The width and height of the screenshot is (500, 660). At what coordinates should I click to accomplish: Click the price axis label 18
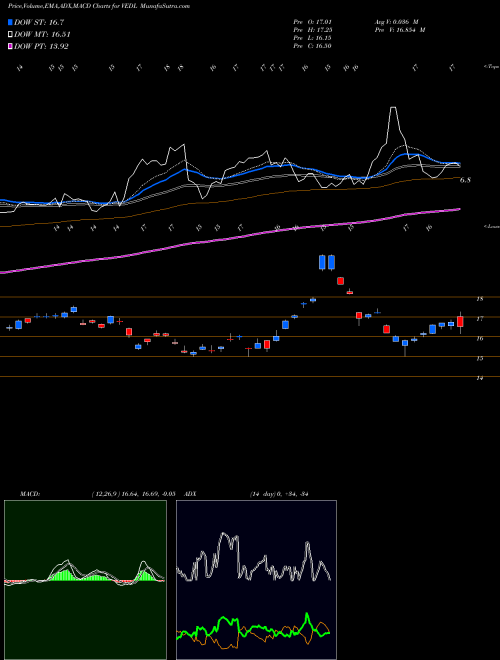point(479,299)
